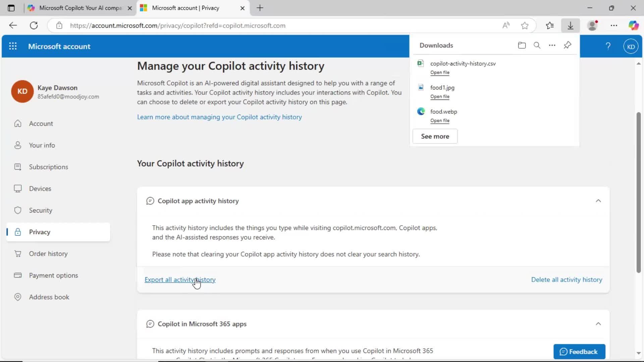The height and width of the screenshot is (362, 644).
Task: Click the Microsoft account header title
Action: 59,47
